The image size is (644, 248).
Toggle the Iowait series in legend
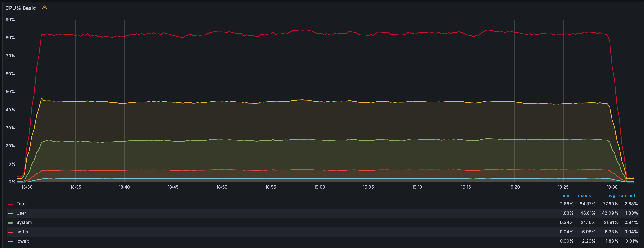(x=22, y=241)
